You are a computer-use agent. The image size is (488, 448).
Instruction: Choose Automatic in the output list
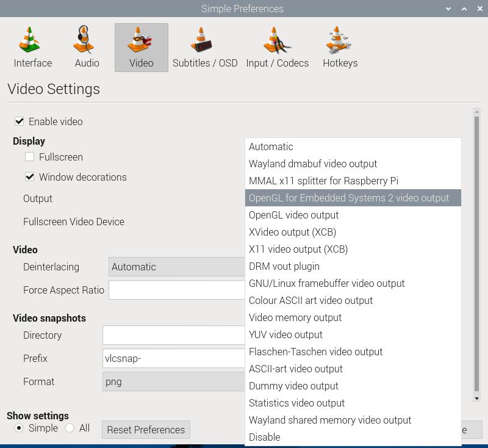tap(353, 146)
